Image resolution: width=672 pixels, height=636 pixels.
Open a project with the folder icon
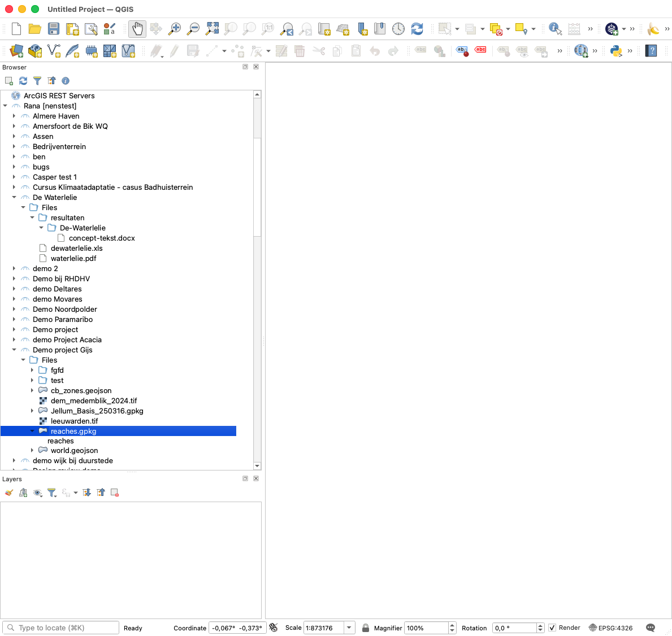(34, 29)
